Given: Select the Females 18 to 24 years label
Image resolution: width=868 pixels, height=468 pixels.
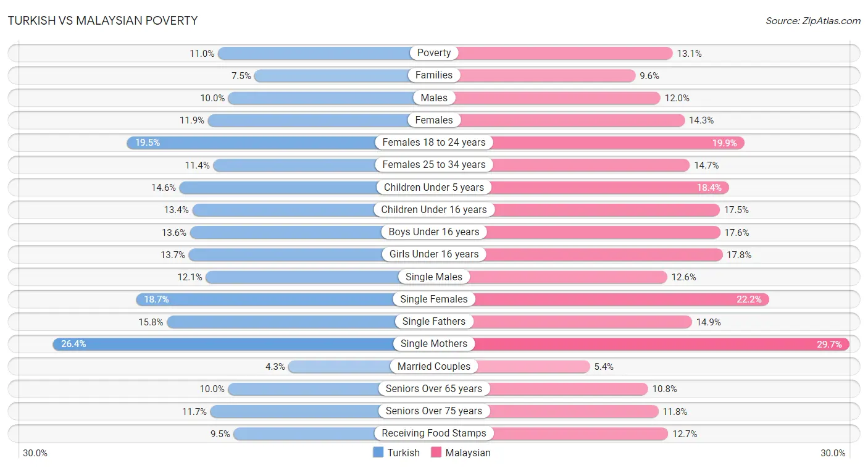Looking at the screenshot, I should (x=434, y=143).
